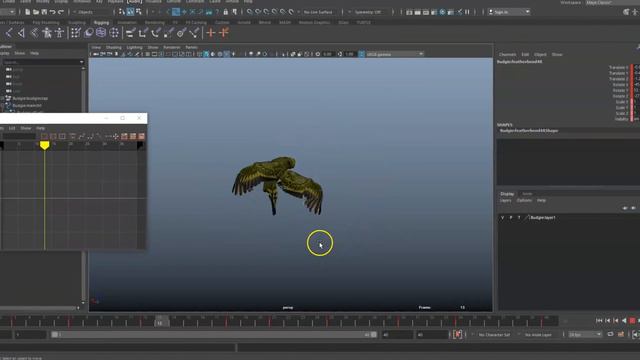Open the Channels menu in Channel Box
This screenshot has width=640, height=360.
pyautogui.click(x=507, y=54)
